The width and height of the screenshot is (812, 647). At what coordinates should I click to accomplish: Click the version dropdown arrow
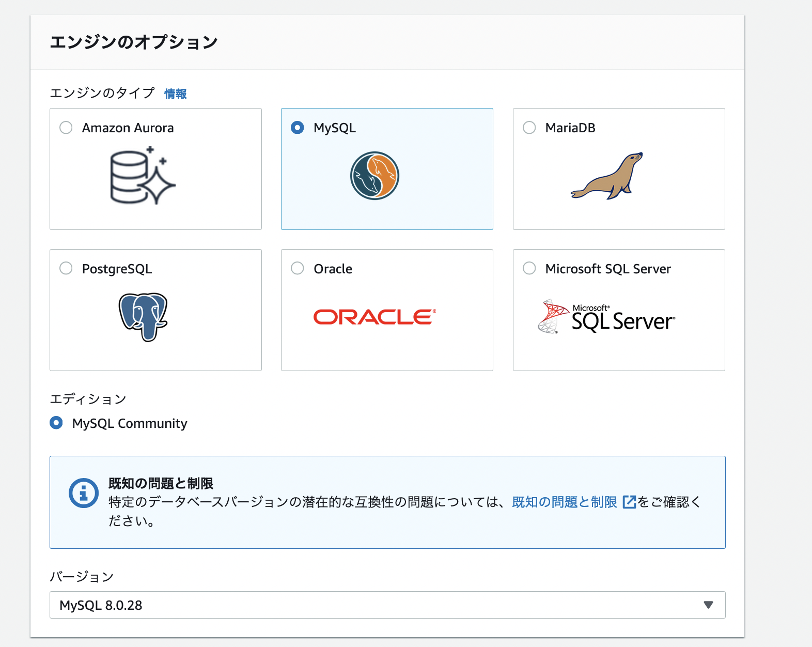pyautogui.click(x=709, y=605)
